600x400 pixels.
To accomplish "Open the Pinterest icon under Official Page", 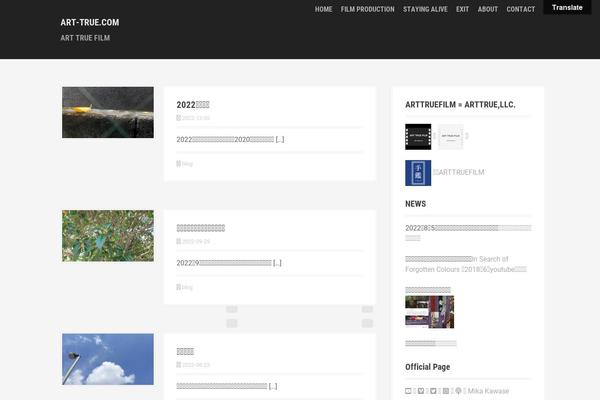I will click(x=458, y=391).
